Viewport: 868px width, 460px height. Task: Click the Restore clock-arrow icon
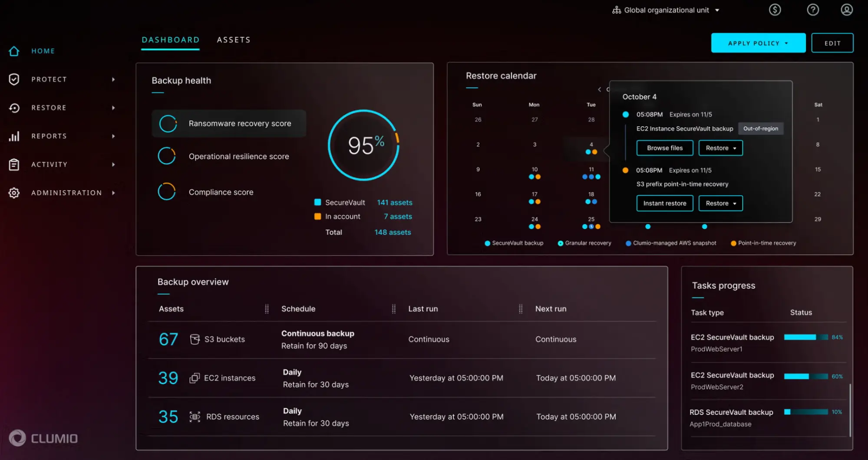(14, 108)
